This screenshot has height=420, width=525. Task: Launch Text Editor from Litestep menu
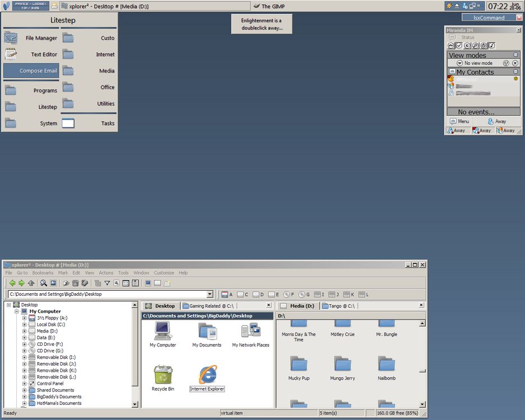[x=31, y=54]
